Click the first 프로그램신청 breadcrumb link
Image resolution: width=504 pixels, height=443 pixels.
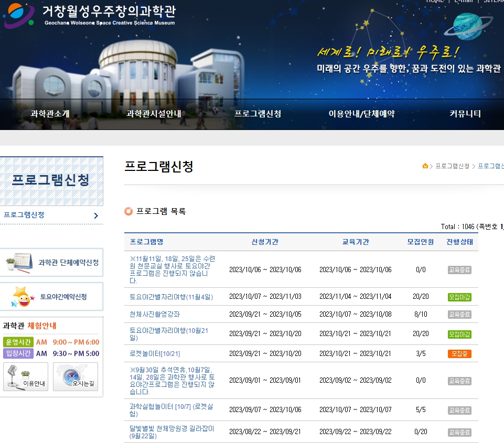point(452,166)
